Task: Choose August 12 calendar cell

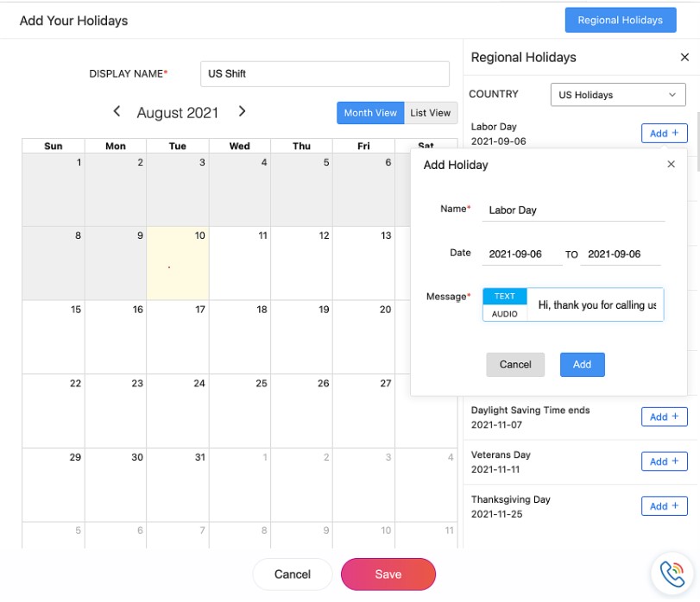Action: tap(302, 263)
